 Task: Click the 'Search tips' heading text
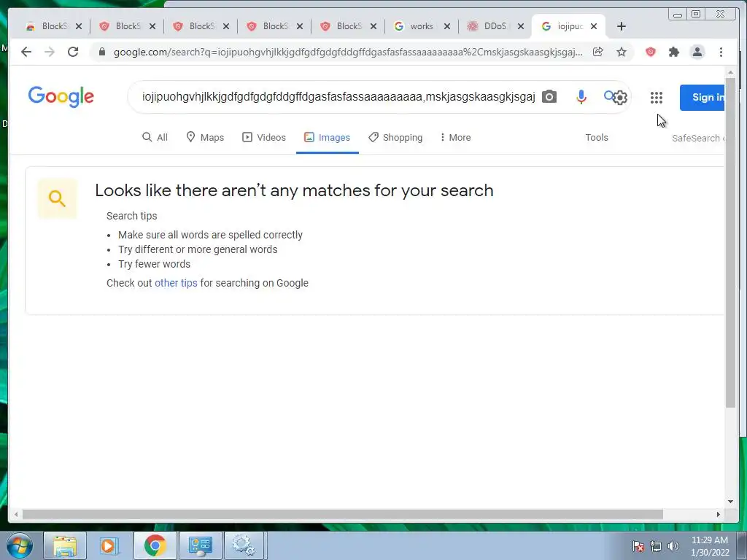coord(131,216)
